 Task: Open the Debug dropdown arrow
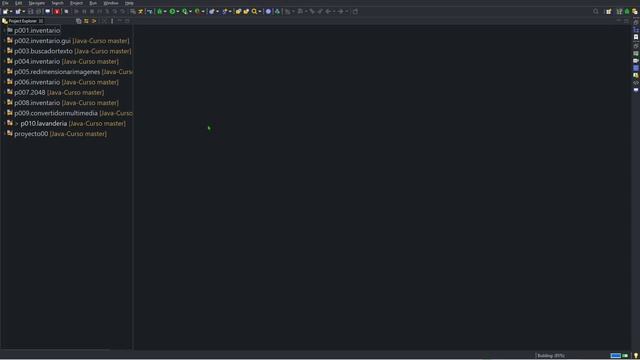[165, 11]
